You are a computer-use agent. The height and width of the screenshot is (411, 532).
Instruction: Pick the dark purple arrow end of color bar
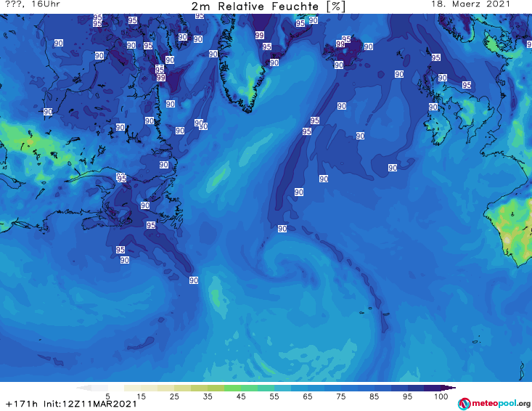click(x=449, y=388)
